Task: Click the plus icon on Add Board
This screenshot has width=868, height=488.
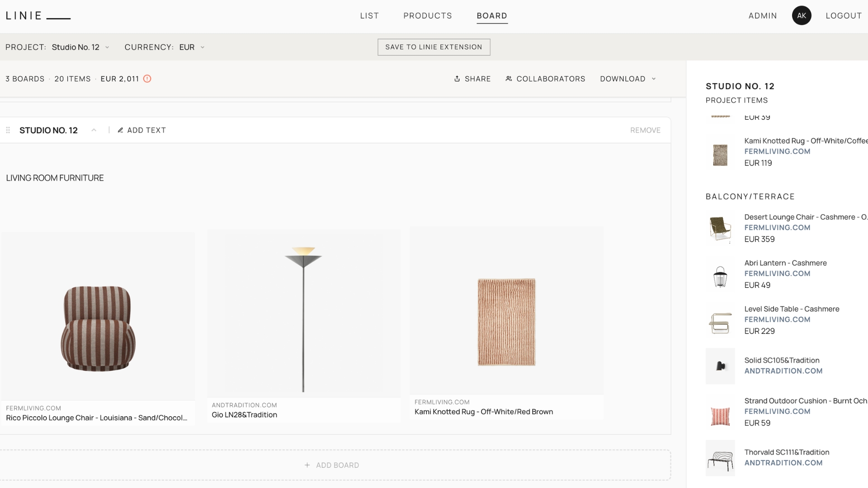Action: point(307,465)
